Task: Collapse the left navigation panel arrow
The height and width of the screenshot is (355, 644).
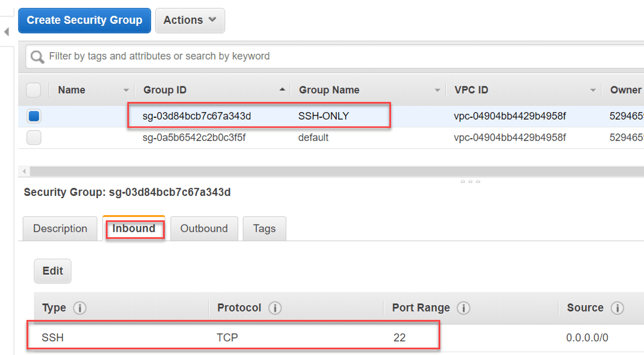Action: (x=6, y=32)
